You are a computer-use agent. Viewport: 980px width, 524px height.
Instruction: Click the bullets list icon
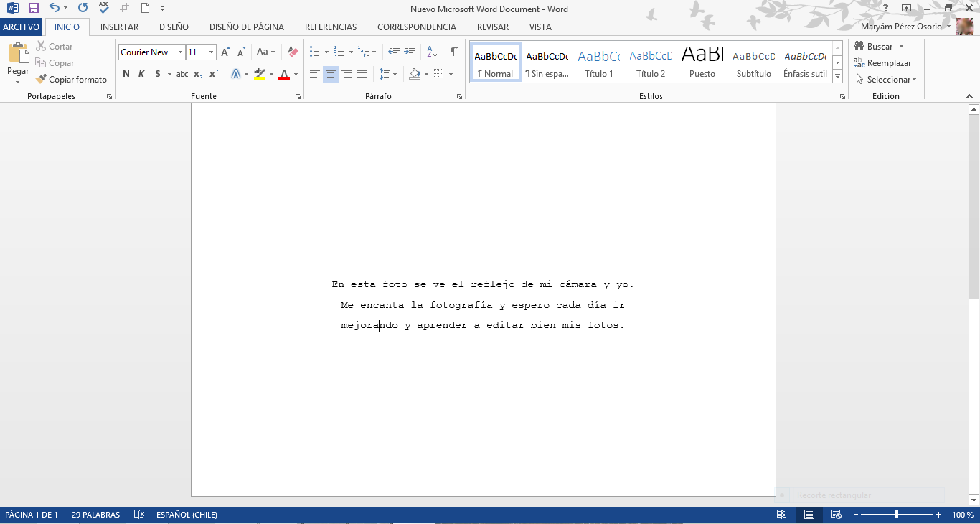tap(314, 52)
